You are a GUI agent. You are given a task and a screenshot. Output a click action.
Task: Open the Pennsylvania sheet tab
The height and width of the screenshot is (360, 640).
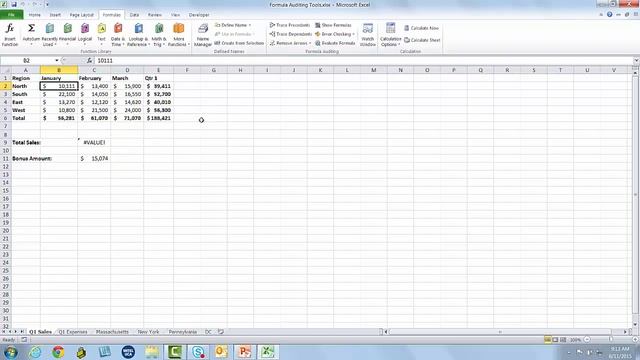182,332
